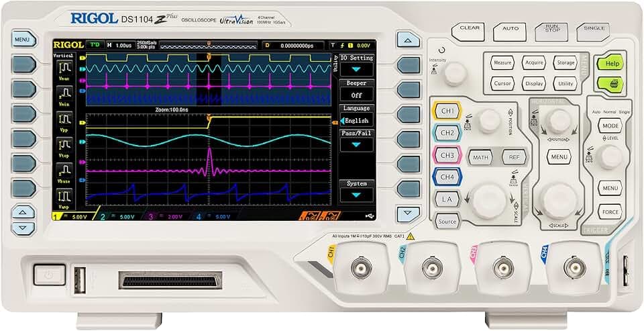Click the CH2 BNC input connector

[x=432, y=270]
